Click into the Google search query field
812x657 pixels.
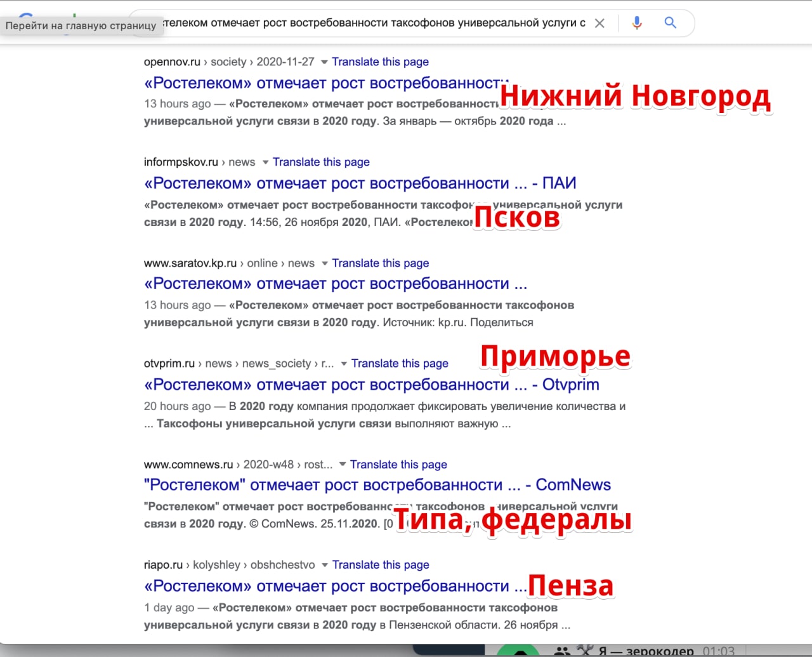pyautogui.click(x=374, y=23)
